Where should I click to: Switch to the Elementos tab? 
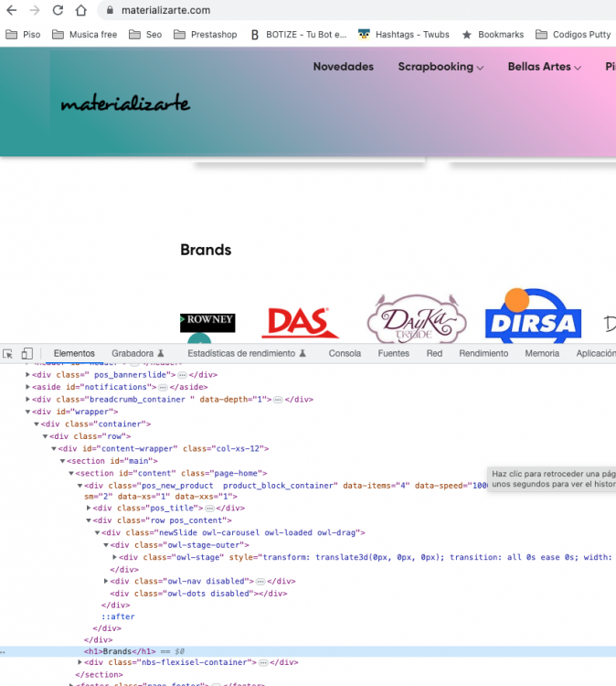74,353
